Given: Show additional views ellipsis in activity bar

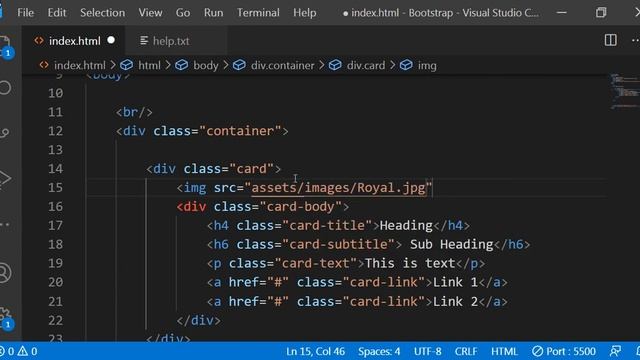Looking at the screenshot, I should (x=4, y=224).
